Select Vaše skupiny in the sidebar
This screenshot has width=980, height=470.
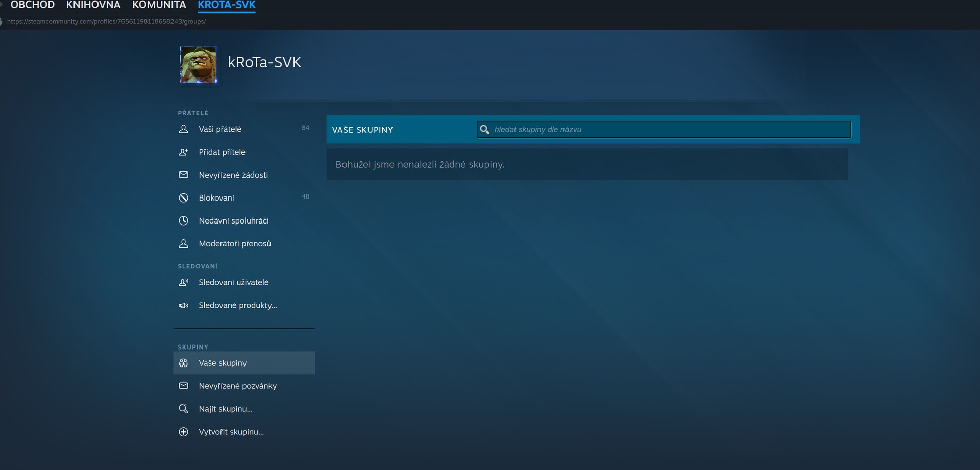(223, 363)
